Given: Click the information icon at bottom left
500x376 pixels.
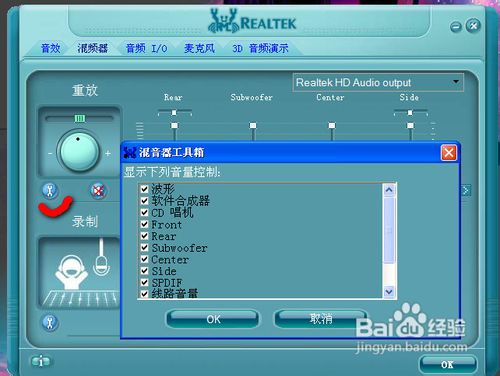Looking at the screenshot, I should 41,361.
